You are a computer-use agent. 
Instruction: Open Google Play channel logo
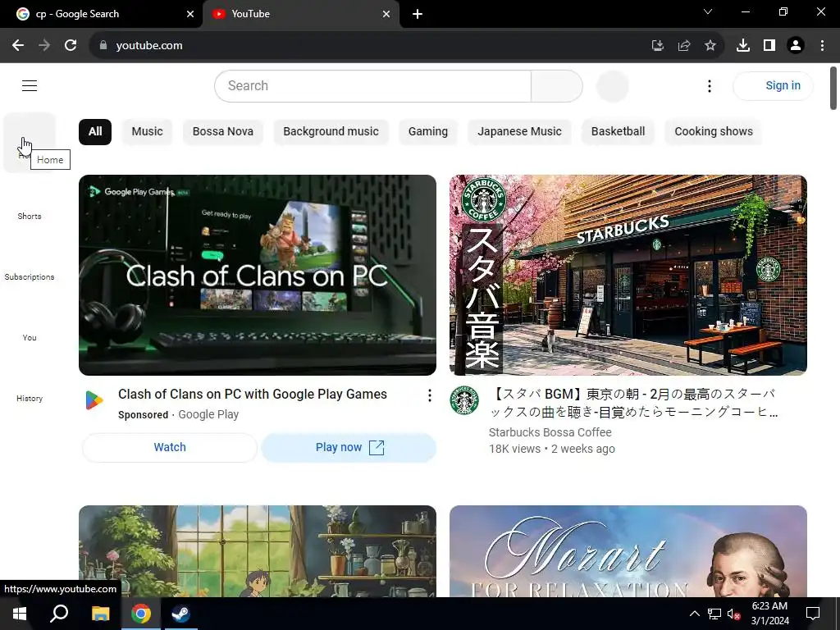pyautogui.click(x=94, y=400)
